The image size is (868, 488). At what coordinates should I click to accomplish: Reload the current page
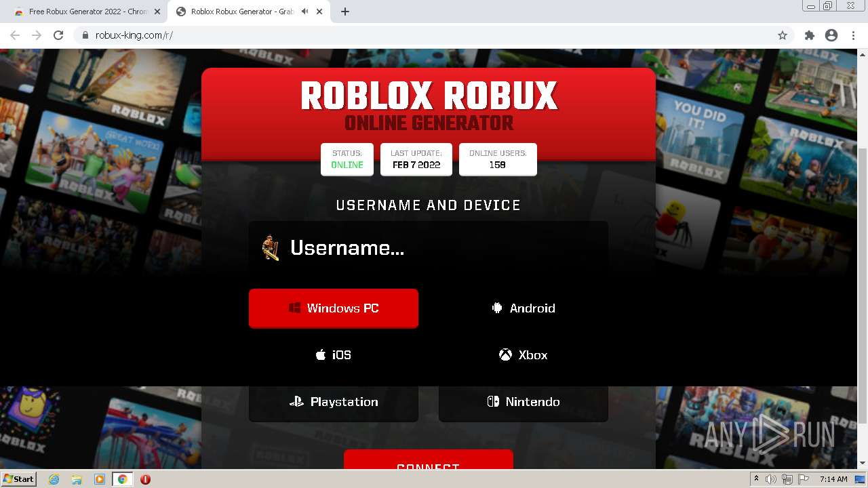coord(58,35)
